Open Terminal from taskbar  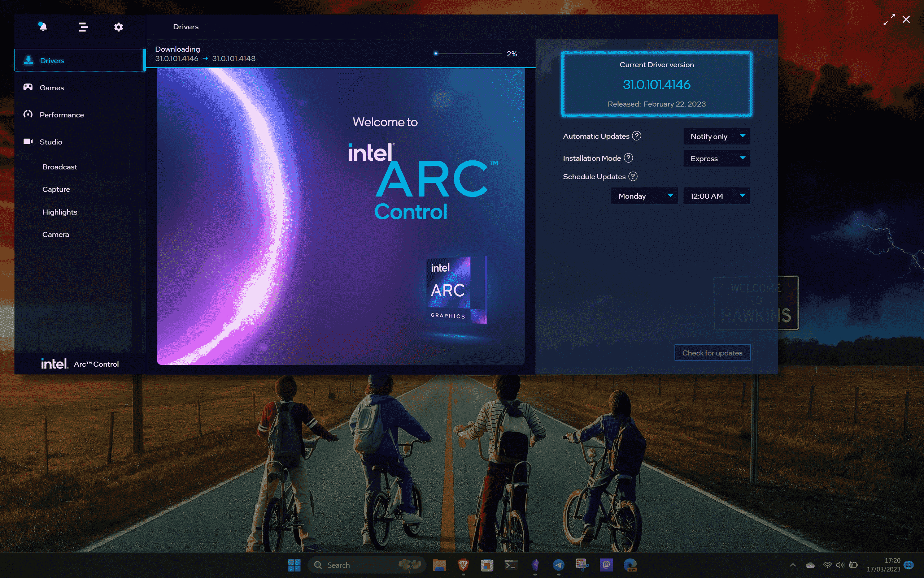point(511,565)
